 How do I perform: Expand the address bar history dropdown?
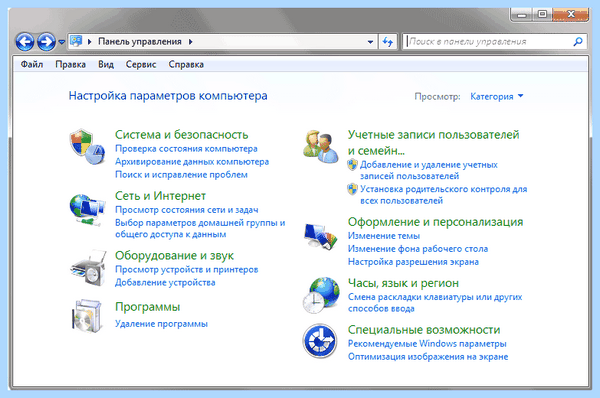pos(370,42)
